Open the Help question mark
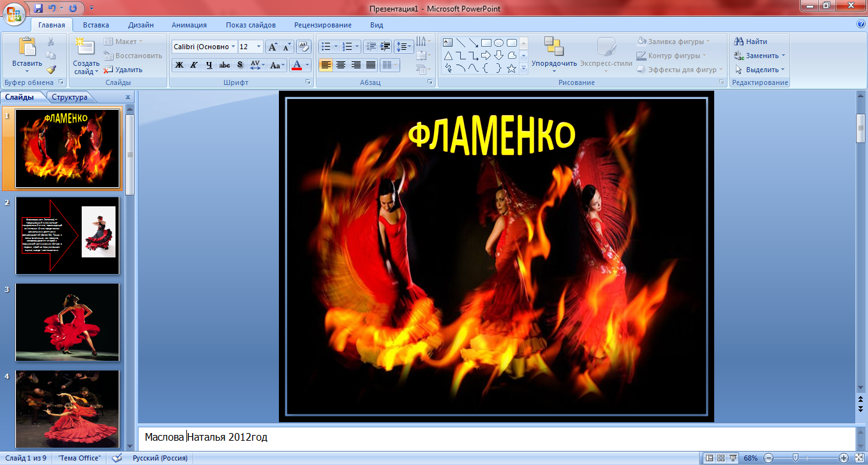 (x=861, y=24)
